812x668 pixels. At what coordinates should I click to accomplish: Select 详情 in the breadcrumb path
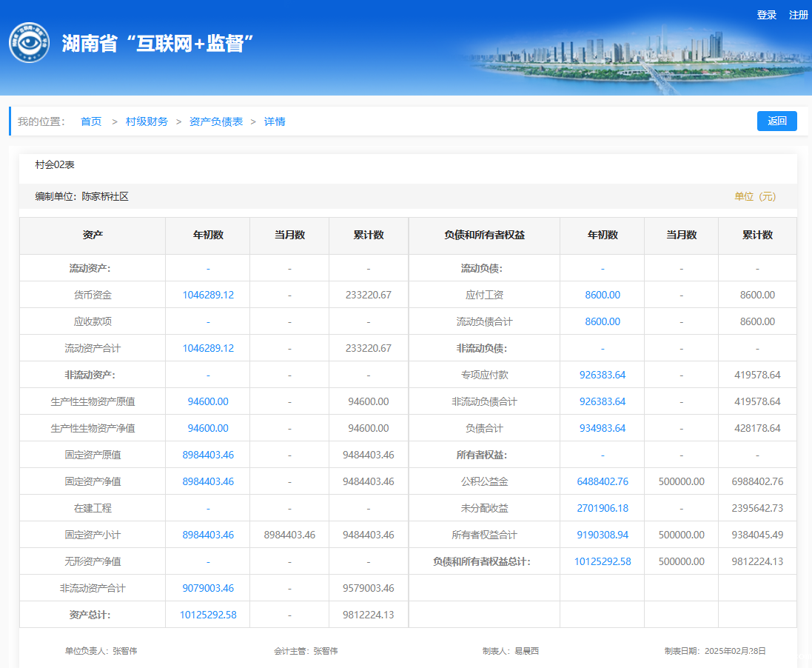click(275, 121)
